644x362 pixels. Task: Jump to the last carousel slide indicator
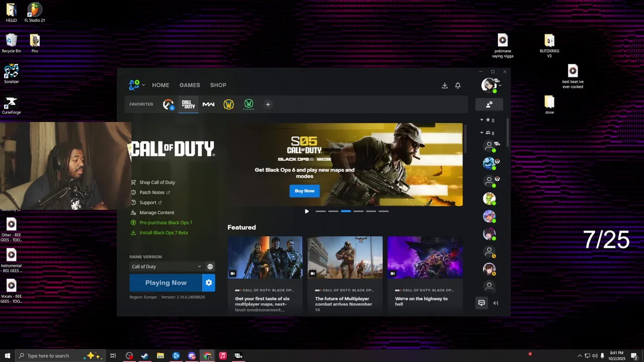click(x=383, y=211)
